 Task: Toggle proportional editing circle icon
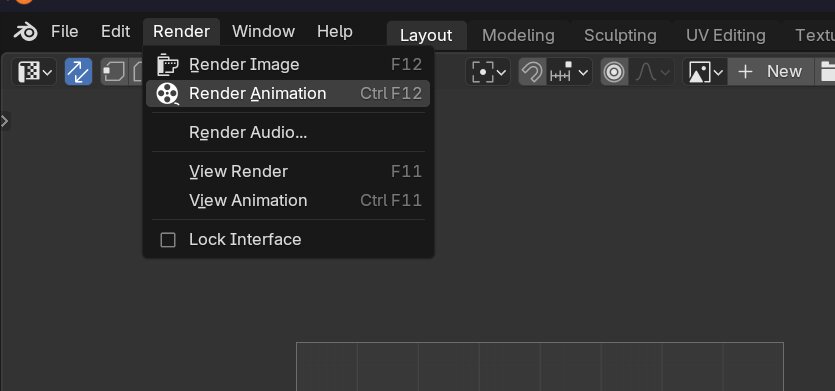coord(615,71)
